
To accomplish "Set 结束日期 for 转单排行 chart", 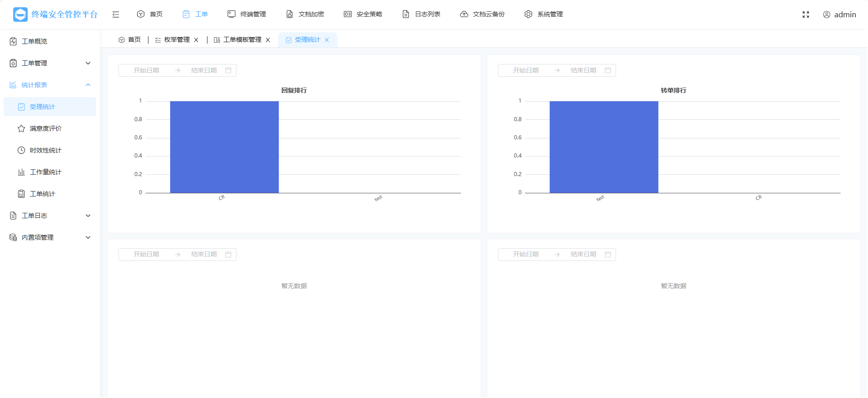I will (583, 70).
